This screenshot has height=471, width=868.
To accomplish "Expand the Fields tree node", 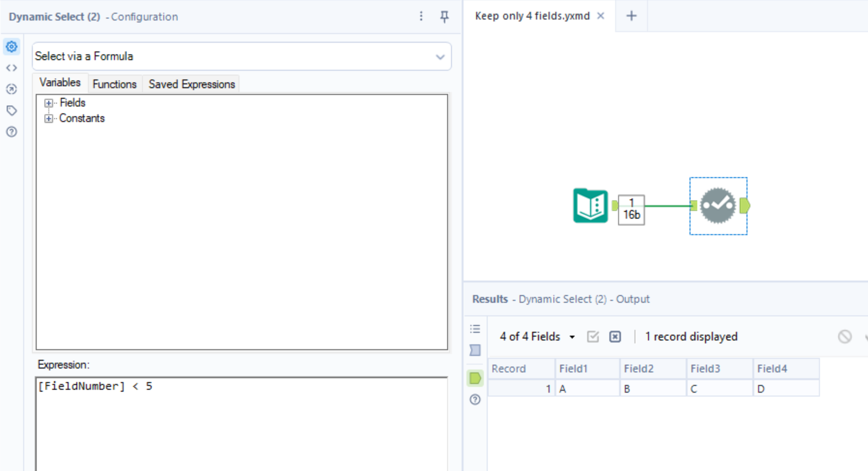I will [48, 103].
